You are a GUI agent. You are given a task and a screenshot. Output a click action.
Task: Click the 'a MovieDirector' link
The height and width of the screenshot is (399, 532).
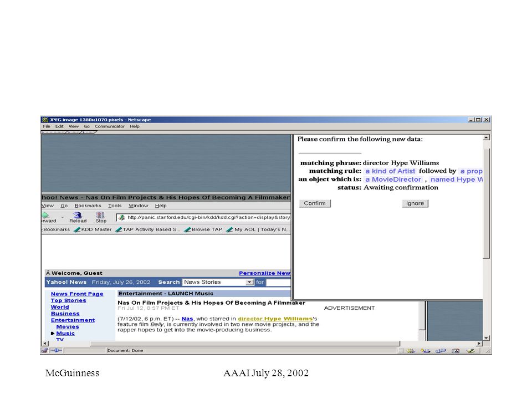(x=393, y=180)
